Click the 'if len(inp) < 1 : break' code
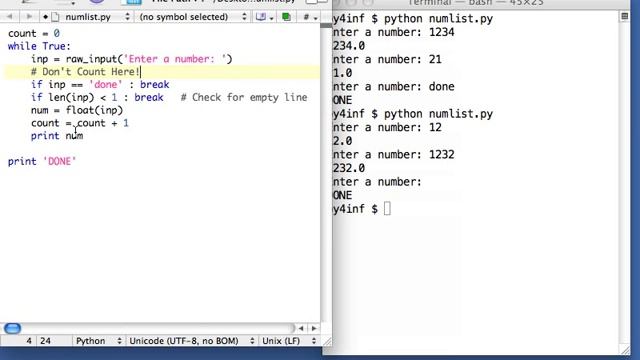This screenshot has height=360, width=640. click(x=97, y=98)
